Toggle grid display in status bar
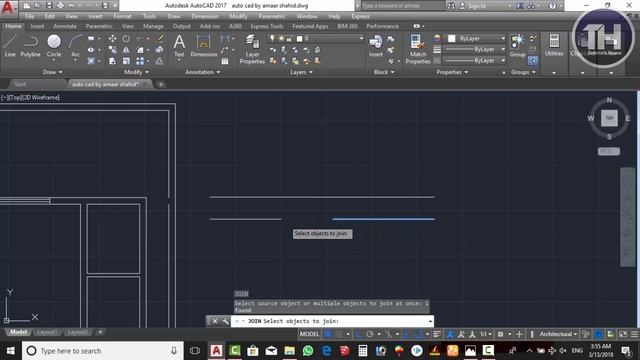The width and height of the screenshot is (640, 360). (x=328, y=334)
